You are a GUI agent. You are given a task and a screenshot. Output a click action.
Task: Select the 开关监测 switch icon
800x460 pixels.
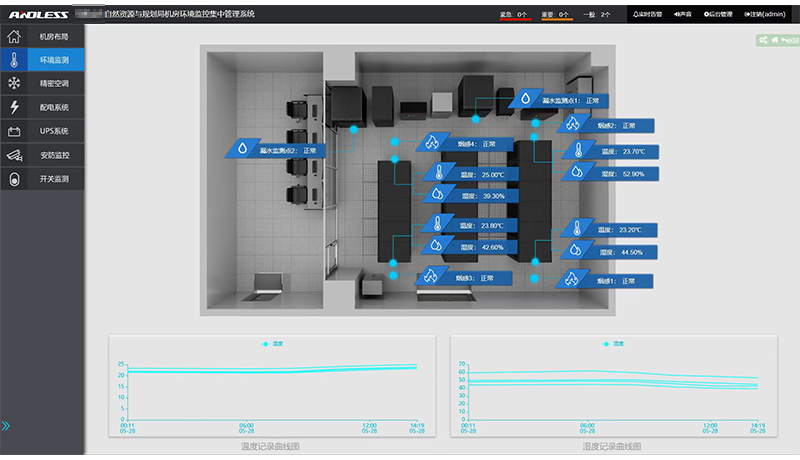coord(14,180)
